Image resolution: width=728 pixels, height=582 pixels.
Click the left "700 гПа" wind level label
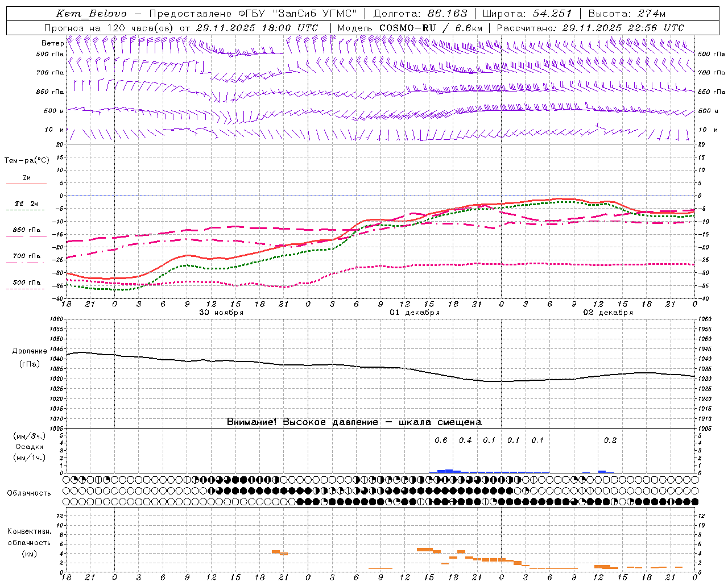coord(50,73)
